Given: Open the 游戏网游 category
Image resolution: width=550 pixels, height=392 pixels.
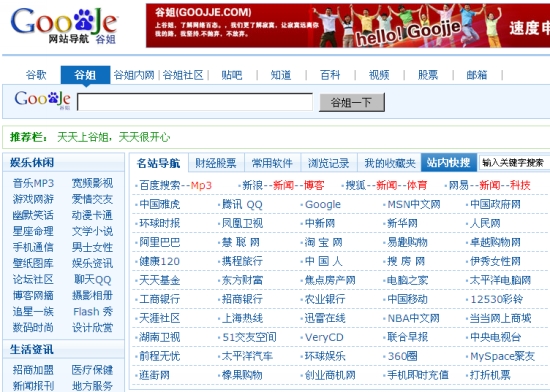Looking at the screenshot, I should (33, 199).
